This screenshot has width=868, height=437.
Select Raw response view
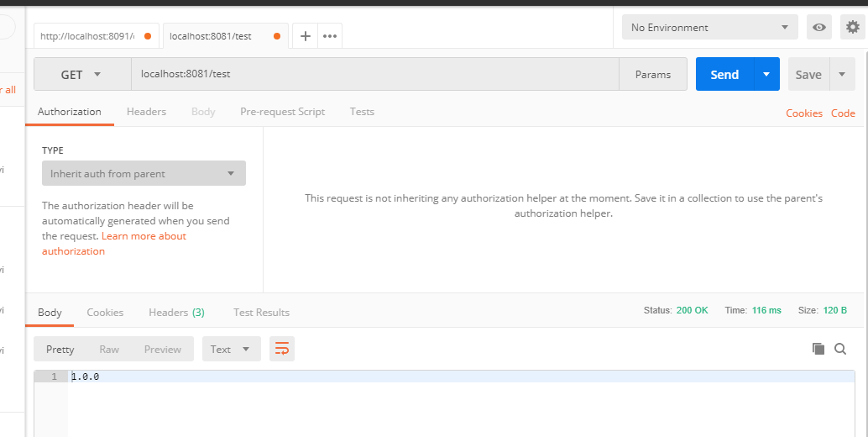coord(109,349)
